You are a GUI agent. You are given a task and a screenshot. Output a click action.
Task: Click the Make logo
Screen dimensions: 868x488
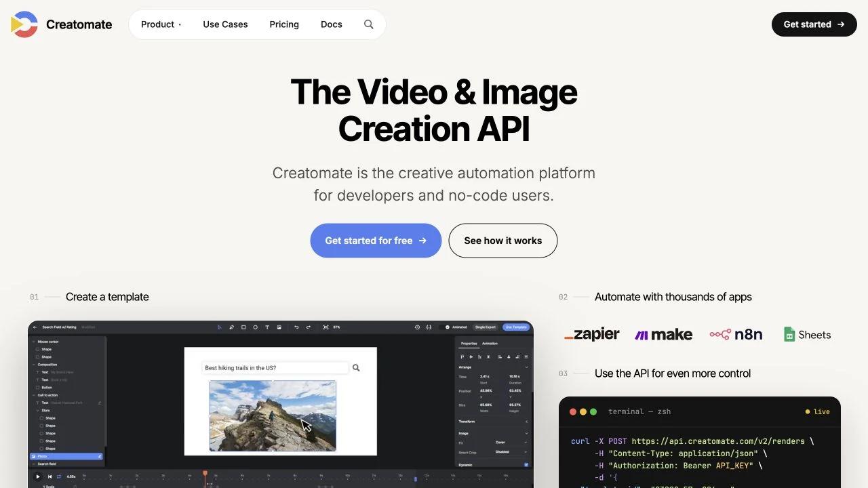pyautogui.click(x=664, y=335)
